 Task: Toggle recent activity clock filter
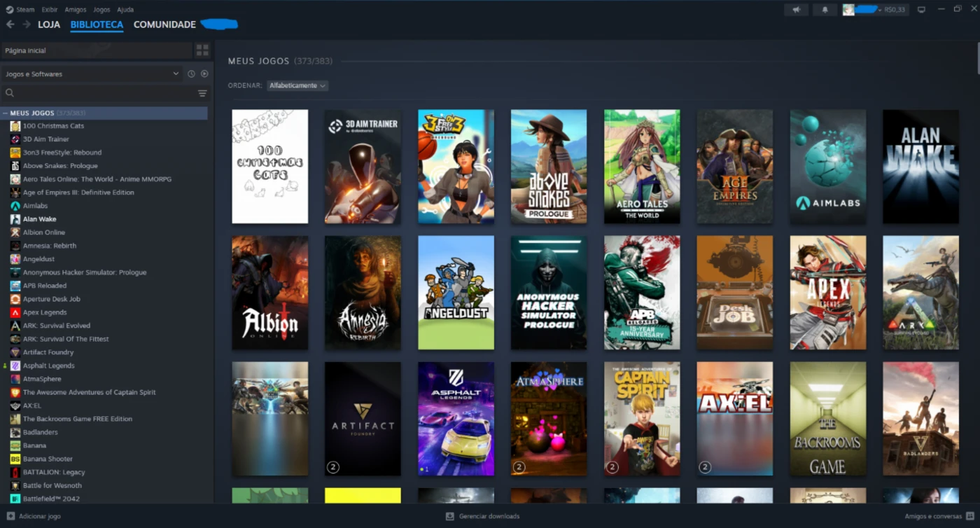pos(191,74)
